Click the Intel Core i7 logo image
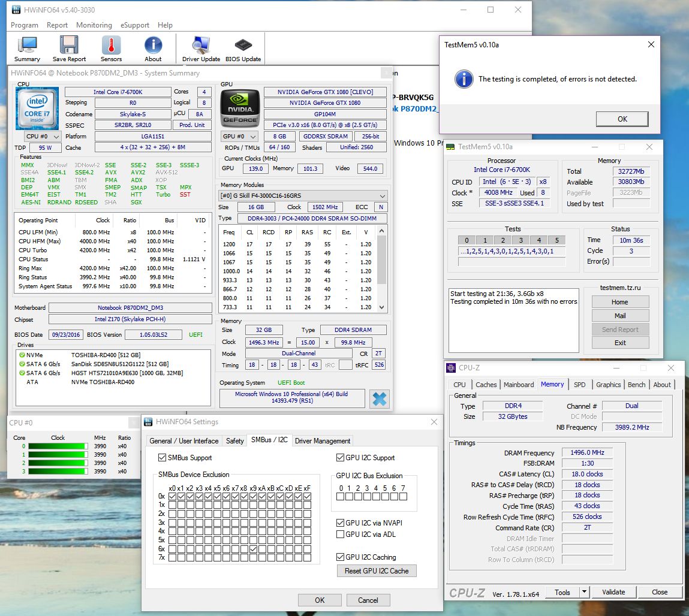Viewport: 689px width, 616px height. pos(37,108)
